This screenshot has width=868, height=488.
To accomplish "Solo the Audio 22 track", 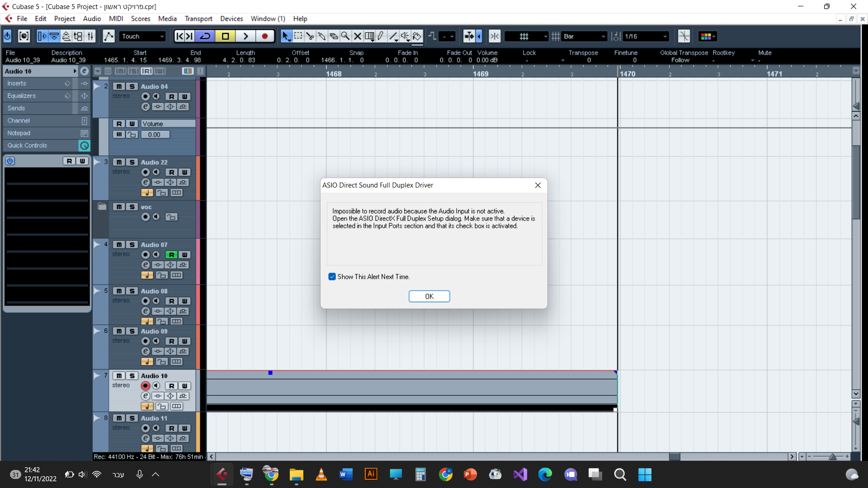I will tap(132, 162).
